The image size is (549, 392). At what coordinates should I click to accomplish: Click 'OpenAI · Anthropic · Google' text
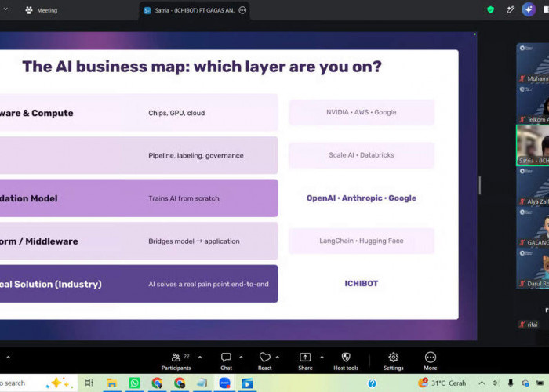[362, 198]
